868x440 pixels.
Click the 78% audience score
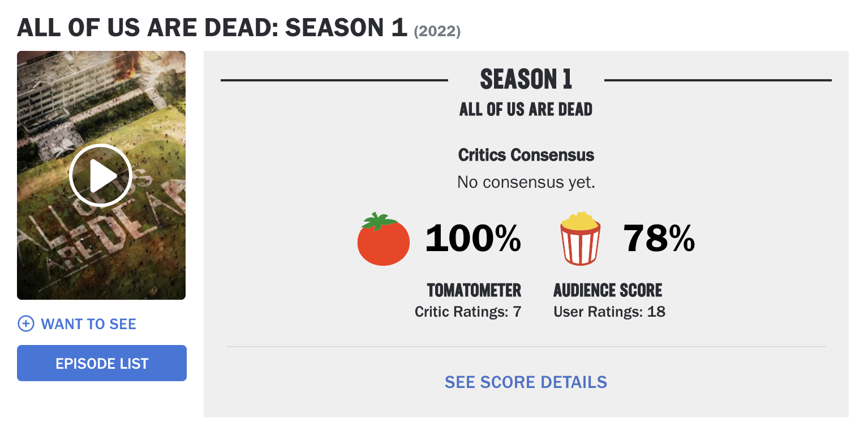pyautogui.click(x=659, y=239)
